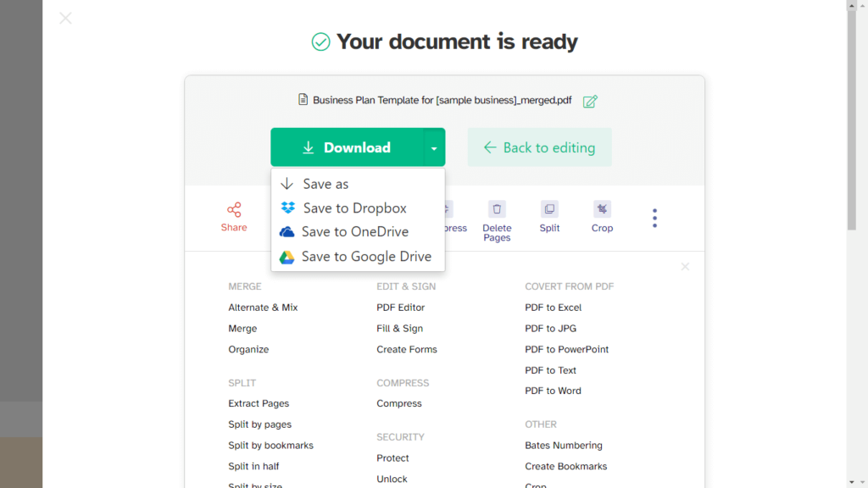Open PDF to JPG link
Viewport: 868px width, 488px height.
[550, 329]
